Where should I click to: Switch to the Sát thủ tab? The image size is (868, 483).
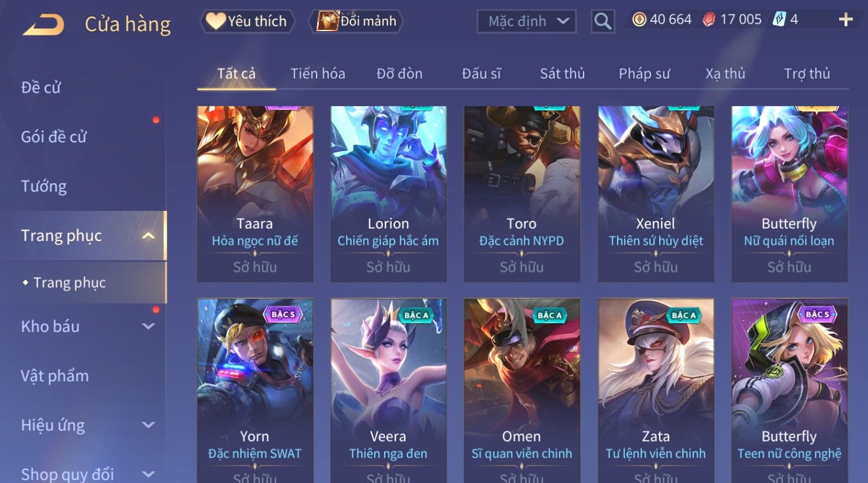pyautogui.click(x=562, y=74)
